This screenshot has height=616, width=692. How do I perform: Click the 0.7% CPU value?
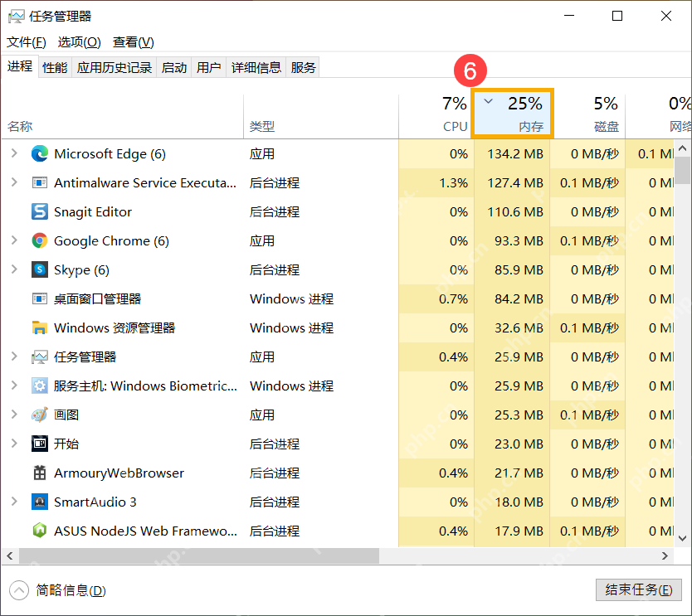(453, 299)
